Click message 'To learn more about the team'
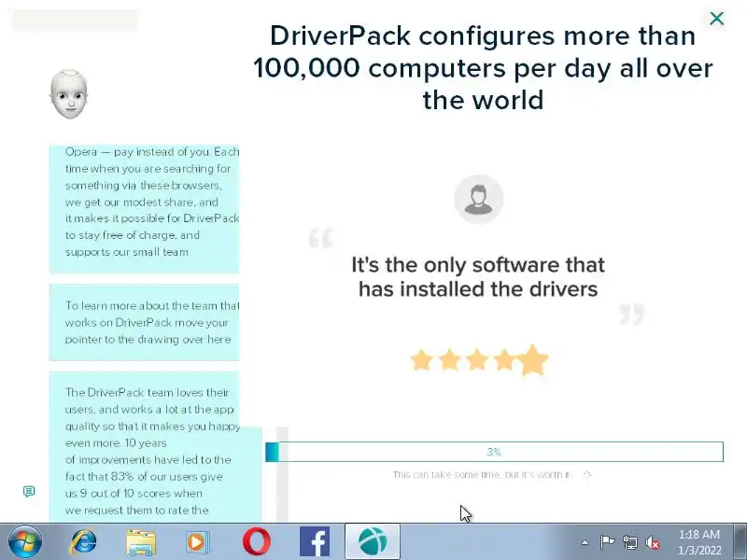Image resolution: width=747 pixels, height=560 pixels. point(144,322)
